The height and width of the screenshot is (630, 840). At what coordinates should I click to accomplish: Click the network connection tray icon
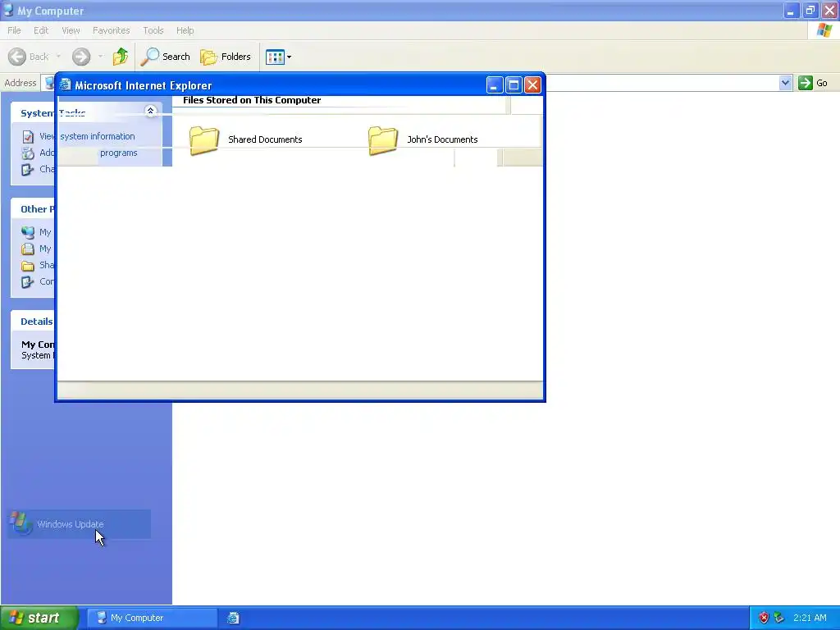pyautogui.click(x=779, y=618)
